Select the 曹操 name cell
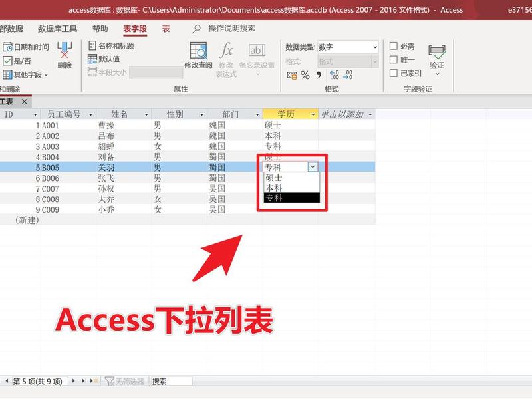The height and width of the screenshot is (399, 532). tap(124, 125)
